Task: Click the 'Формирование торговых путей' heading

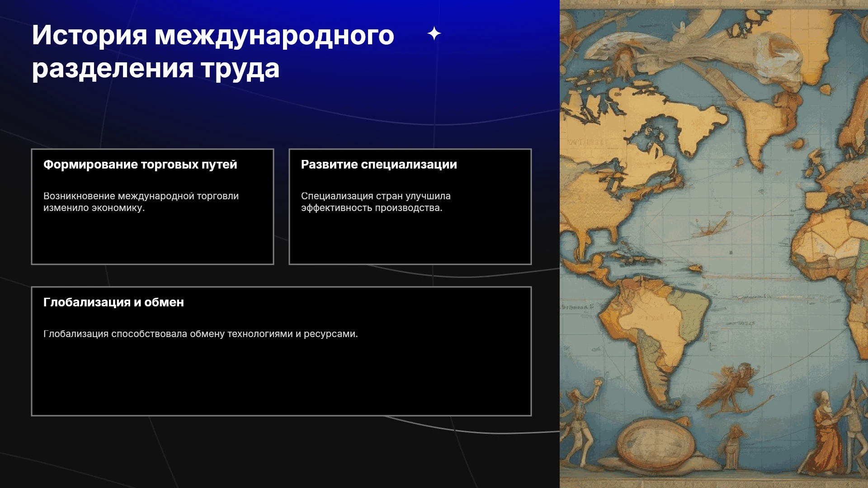Action: click(140, 164)
